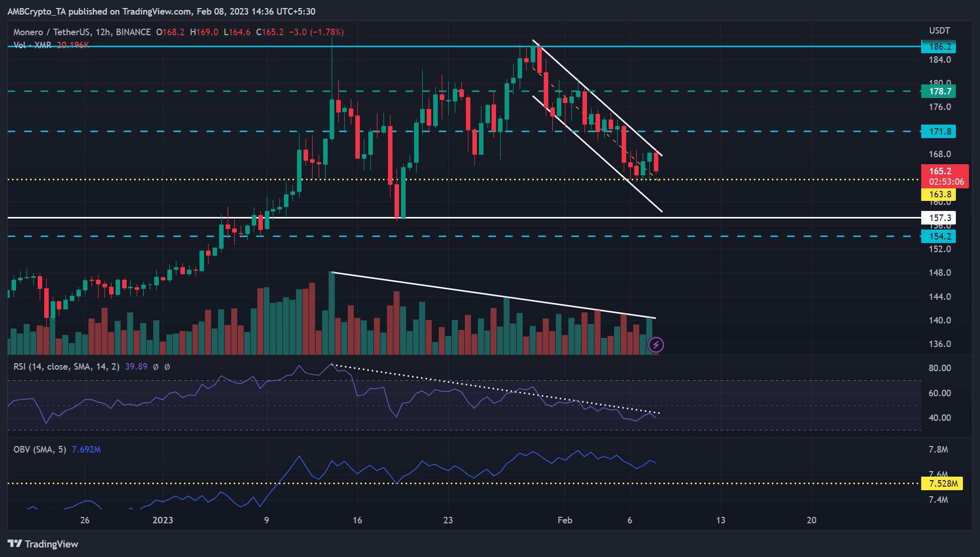Image resolution: width=980 pixels, height=557 pixels.
Task: Click the OBV (SMA, 5) indicator title
Action: tap(40, 450)
